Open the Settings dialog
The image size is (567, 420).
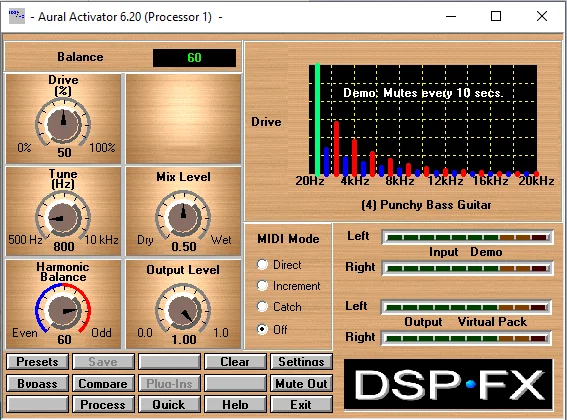[x=301, y=361]
